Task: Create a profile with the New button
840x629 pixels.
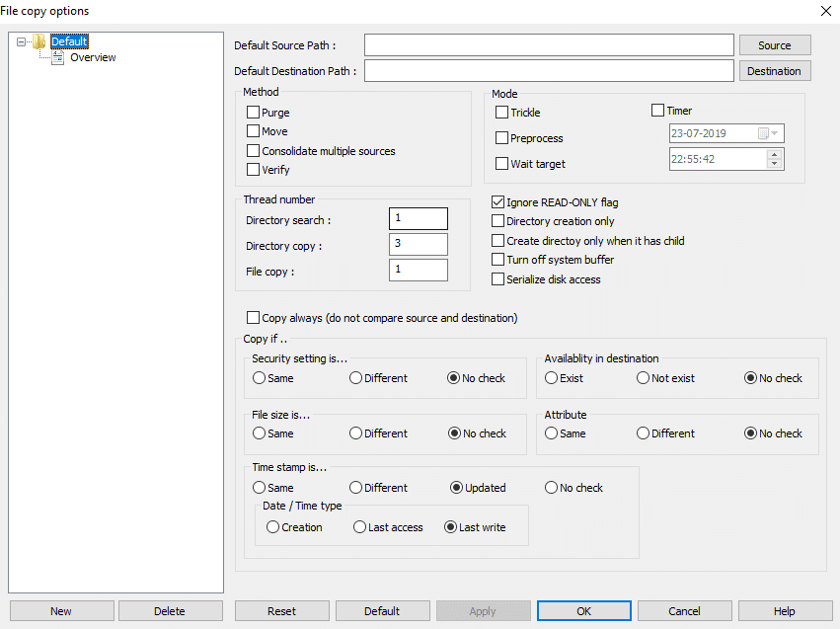Action: coord(61,610)
